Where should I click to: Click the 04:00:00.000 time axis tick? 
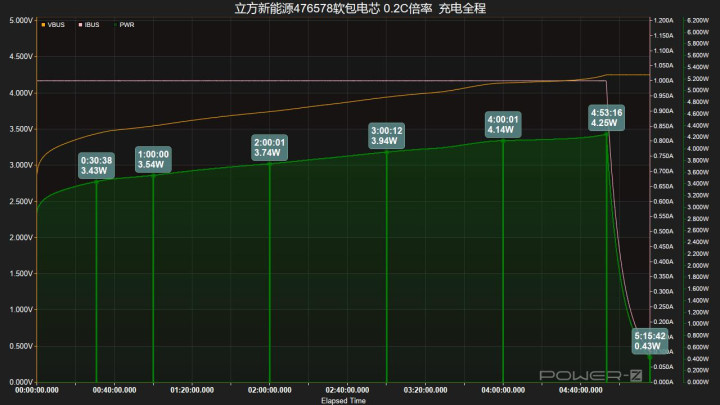click(x=503, y=390)
